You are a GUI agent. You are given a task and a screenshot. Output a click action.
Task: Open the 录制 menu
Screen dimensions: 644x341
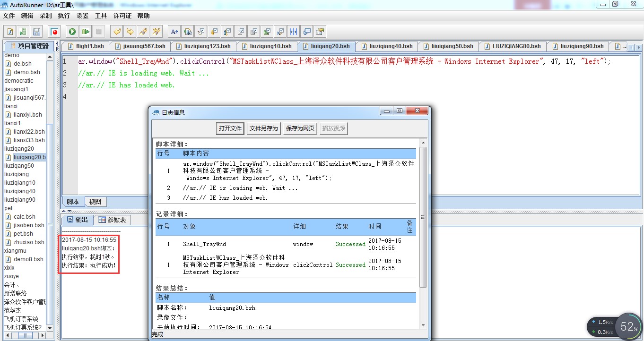click(x=45, y=16)
